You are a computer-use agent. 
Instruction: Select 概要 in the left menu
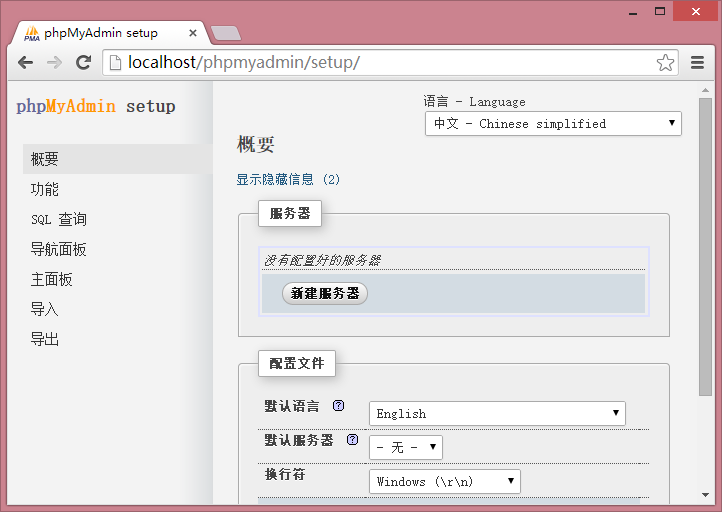pyautogui.click(x=117, y=159)
